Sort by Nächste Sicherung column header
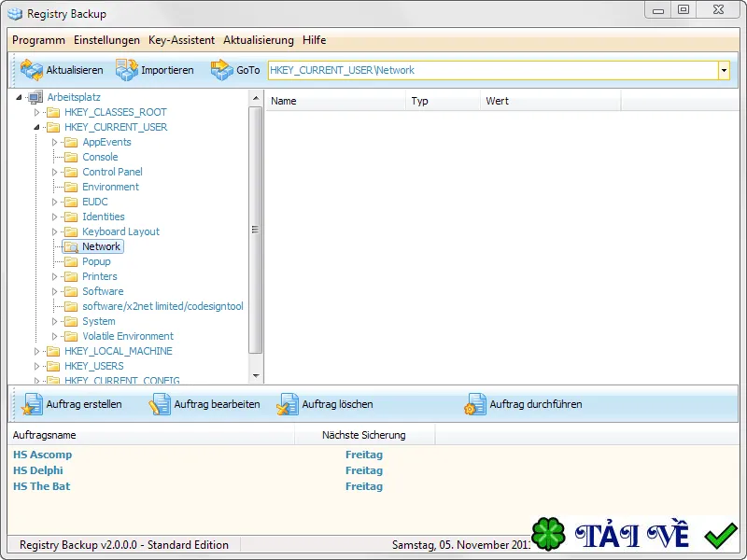This screenshot has height=560, width=747. click(365, 435)
